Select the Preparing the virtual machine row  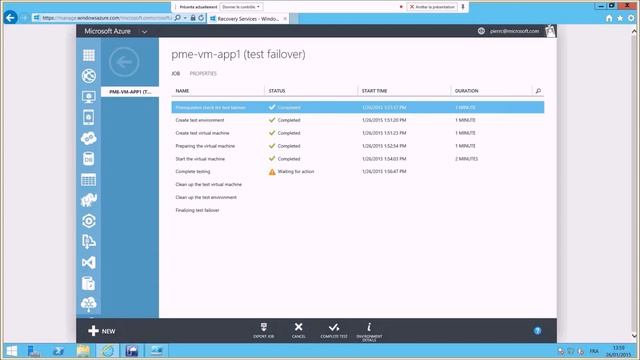click(358, 146)
